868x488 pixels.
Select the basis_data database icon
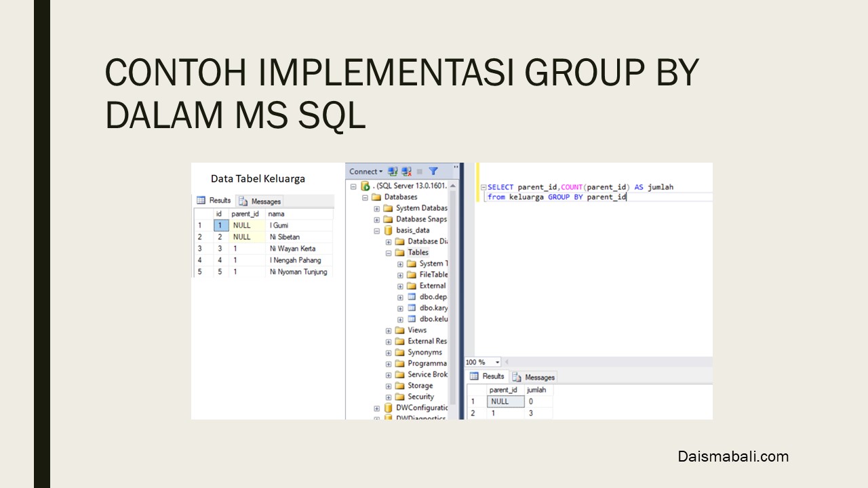coord(389,230)
